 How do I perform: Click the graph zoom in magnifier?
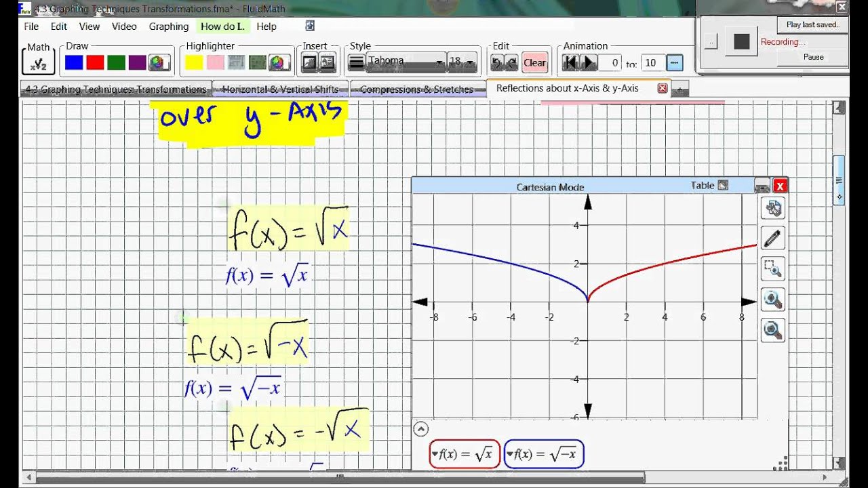[773, 300]
